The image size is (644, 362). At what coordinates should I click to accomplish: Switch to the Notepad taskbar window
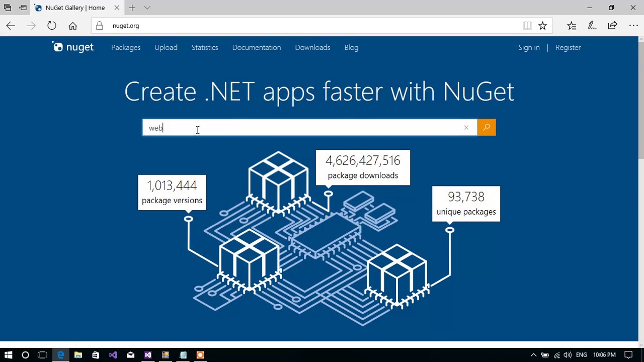pos(183,355)
